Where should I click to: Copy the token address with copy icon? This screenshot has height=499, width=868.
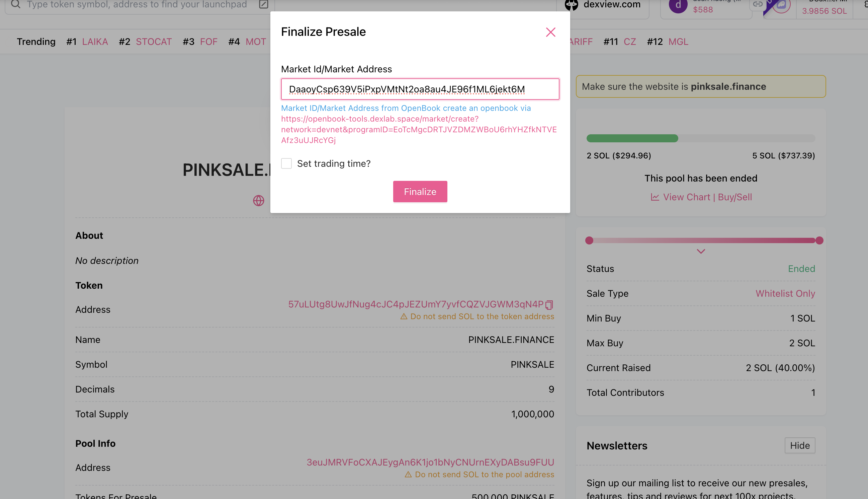(549, 304)
